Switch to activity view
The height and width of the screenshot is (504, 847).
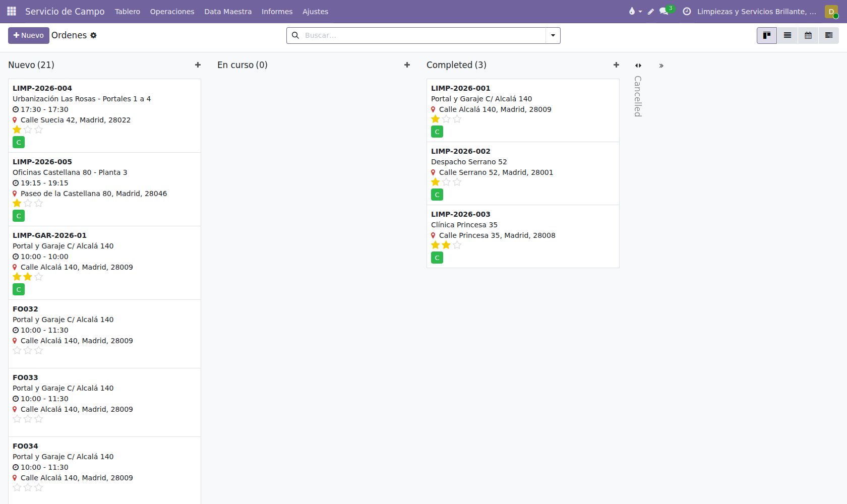point(829,35)
